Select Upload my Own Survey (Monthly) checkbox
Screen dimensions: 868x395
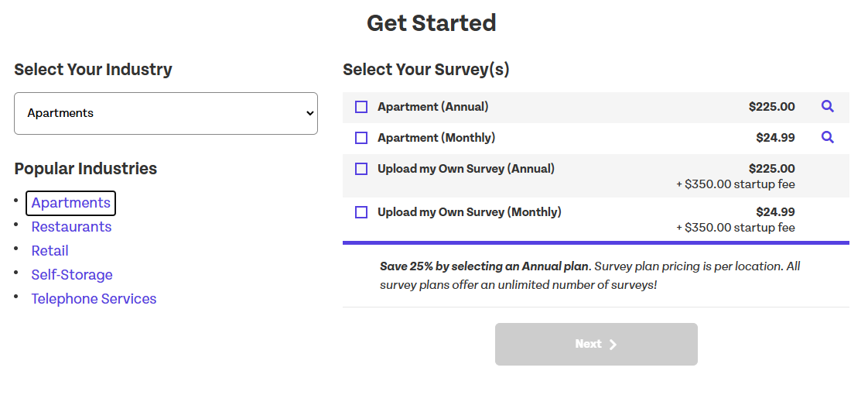[361, 212]
